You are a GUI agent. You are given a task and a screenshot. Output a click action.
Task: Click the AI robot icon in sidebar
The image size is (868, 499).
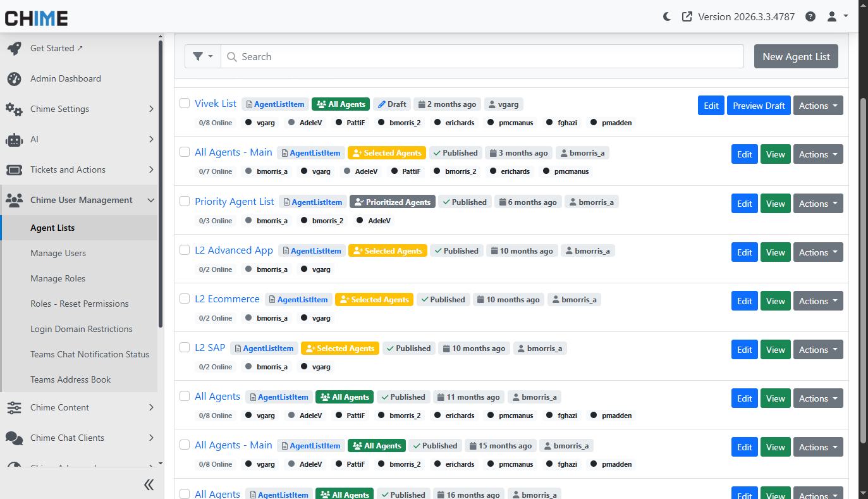[x=14, y=139]
